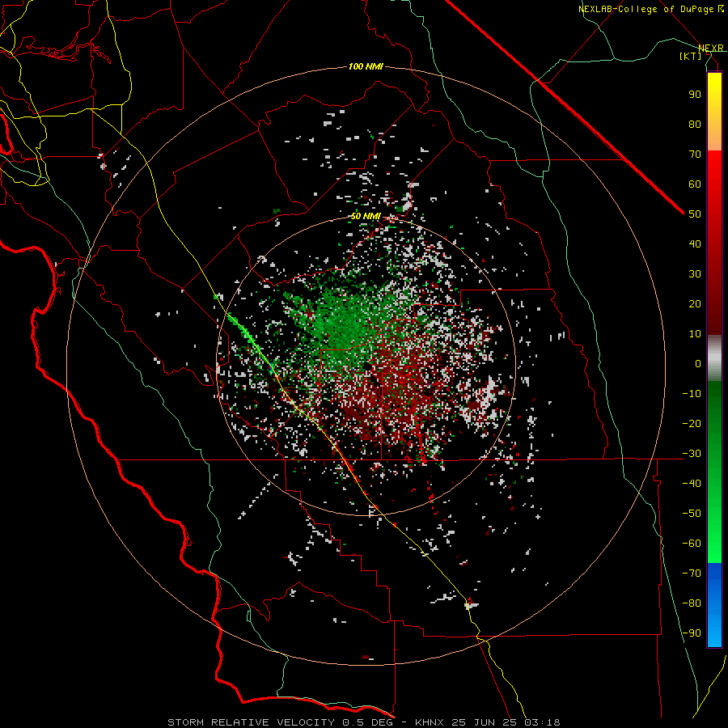The width and height of the screenshot is (728, 728).
Task: Select the 80 value on the velocity scale
Action: pos(695,124)
